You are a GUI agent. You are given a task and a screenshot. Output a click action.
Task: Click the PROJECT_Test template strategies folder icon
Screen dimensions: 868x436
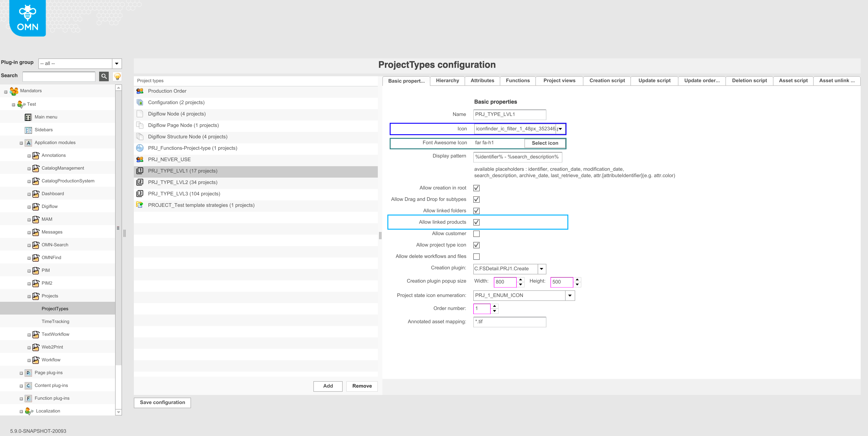pyautogui.click(x=140, y=205)
